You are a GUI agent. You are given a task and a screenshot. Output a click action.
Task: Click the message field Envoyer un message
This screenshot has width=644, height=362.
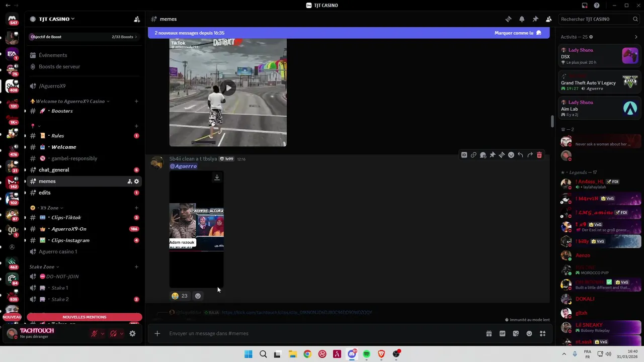point(322,333)
